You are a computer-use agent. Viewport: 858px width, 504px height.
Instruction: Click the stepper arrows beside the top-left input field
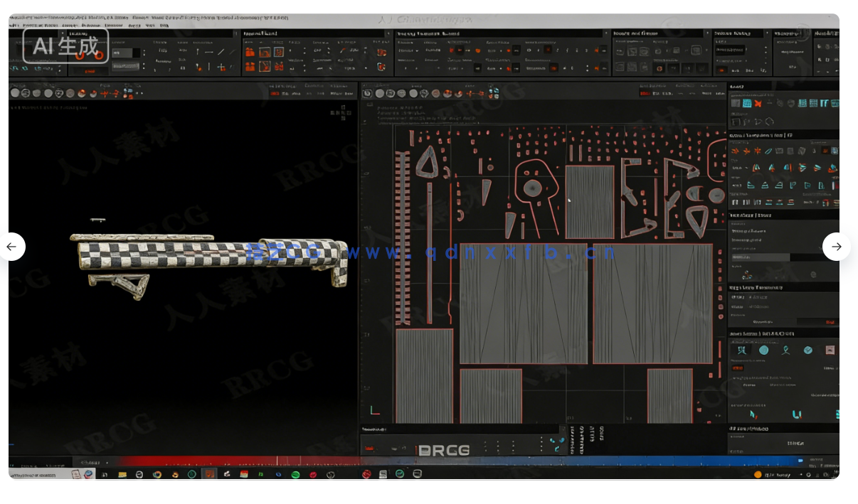tap(144, 52)
